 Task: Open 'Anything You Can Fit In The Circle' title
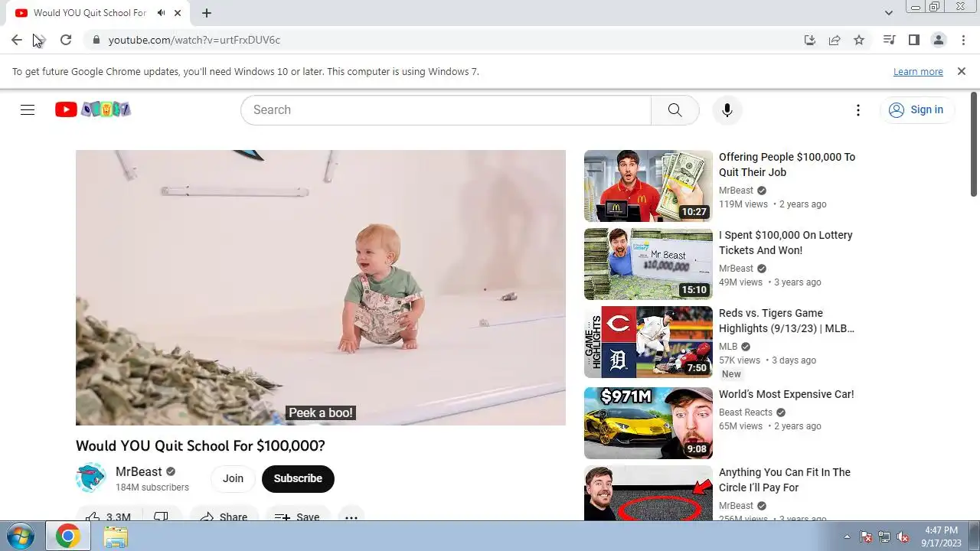(x=785, y=480)
